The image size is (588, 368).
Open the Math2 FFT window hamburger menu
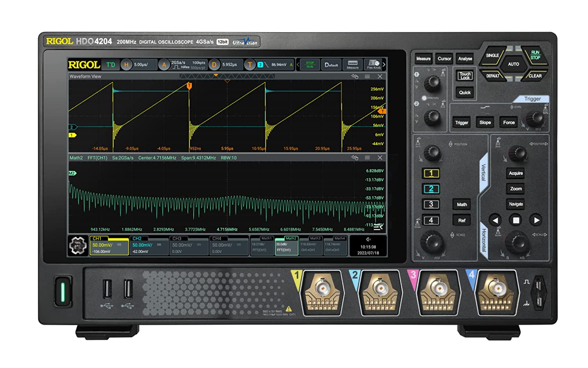[x=367, y=158]
